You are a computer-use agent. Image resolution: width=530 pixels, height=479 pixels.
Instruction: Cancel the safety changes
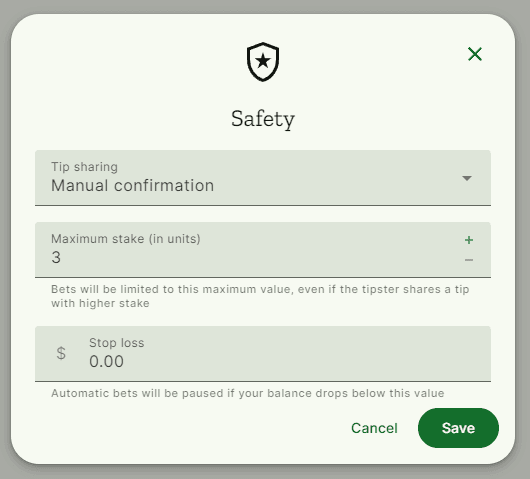(374, 428)
